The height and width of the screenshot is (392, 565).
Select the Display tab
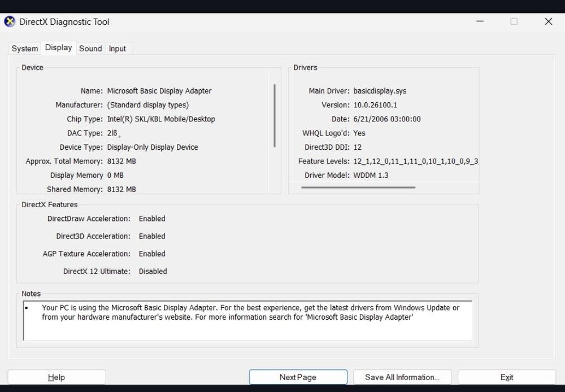click(58, 47)
